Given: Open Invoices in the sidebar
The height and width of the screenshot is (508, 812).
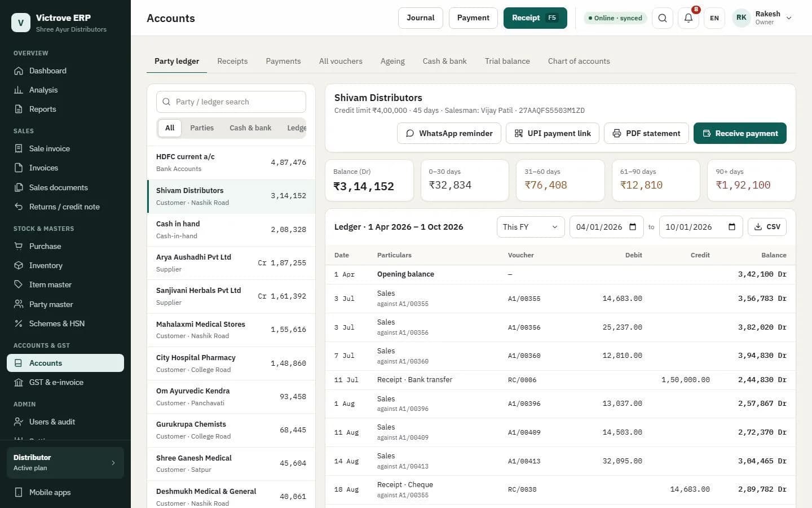Looking at the screenshot, I should [65, 168].
